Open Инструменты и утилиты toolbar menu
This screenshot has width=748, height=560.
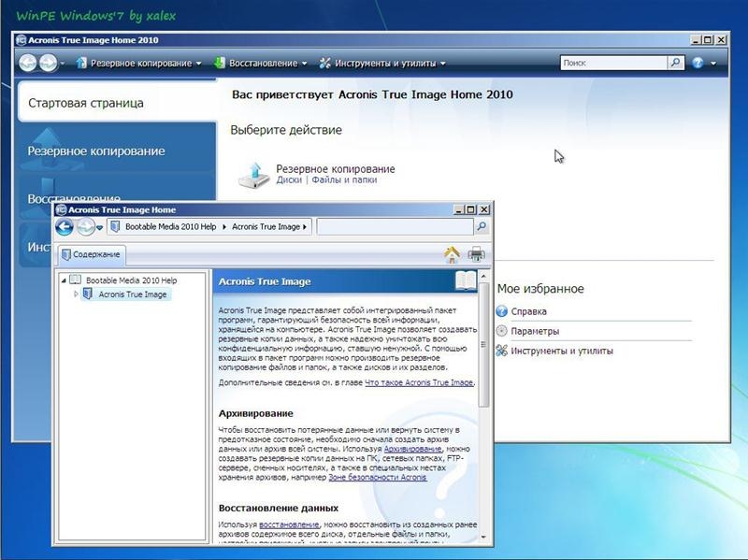(x=382, y=63)
